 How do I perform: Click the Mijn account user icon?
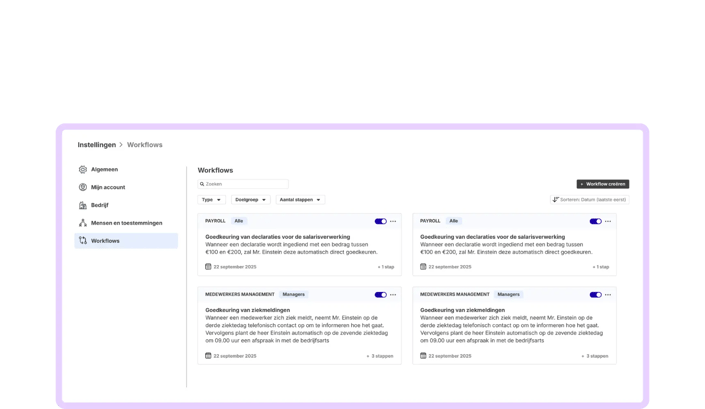pos(83,187)
